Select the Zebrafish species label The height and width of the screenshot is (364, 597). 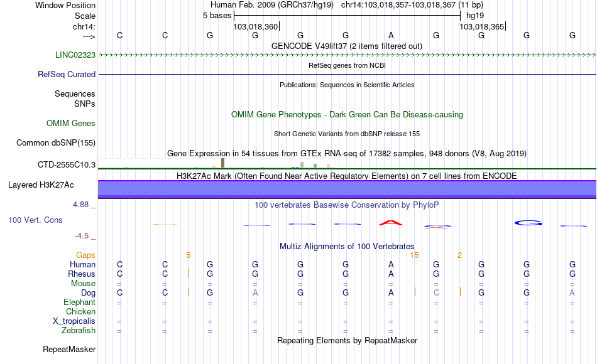79,330
